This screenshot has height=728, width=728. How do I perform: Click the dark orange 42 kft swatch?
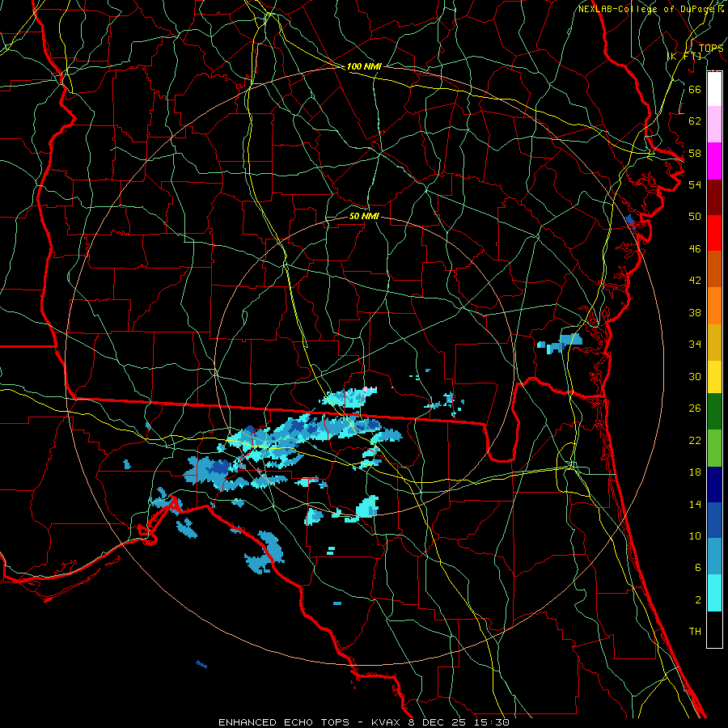[x=714, y=269]
